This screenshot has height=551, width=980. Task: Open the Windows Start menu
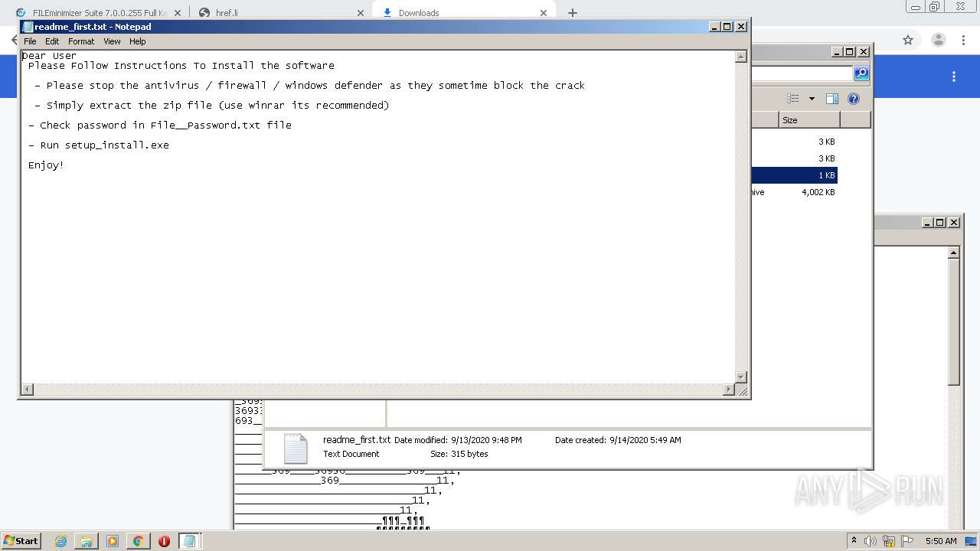pyautogui.click(x=21, y=541)
